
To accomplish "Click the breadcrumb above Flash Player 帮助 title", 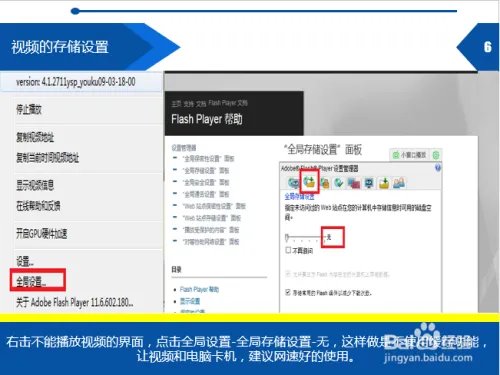I will pos(209,104).
